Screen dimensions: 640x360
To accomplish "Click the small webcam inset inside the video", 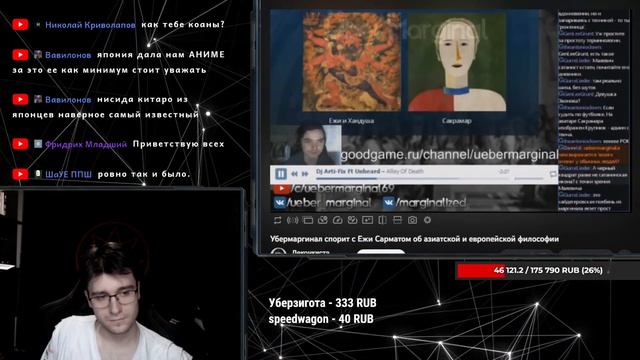I will tap(306, 145).
